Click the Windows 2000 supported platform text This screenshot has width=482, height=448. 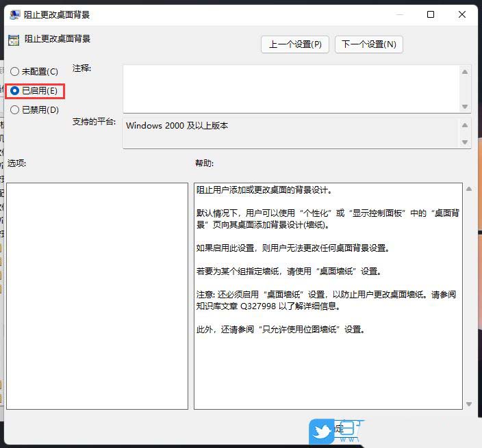tap(177, 126)
